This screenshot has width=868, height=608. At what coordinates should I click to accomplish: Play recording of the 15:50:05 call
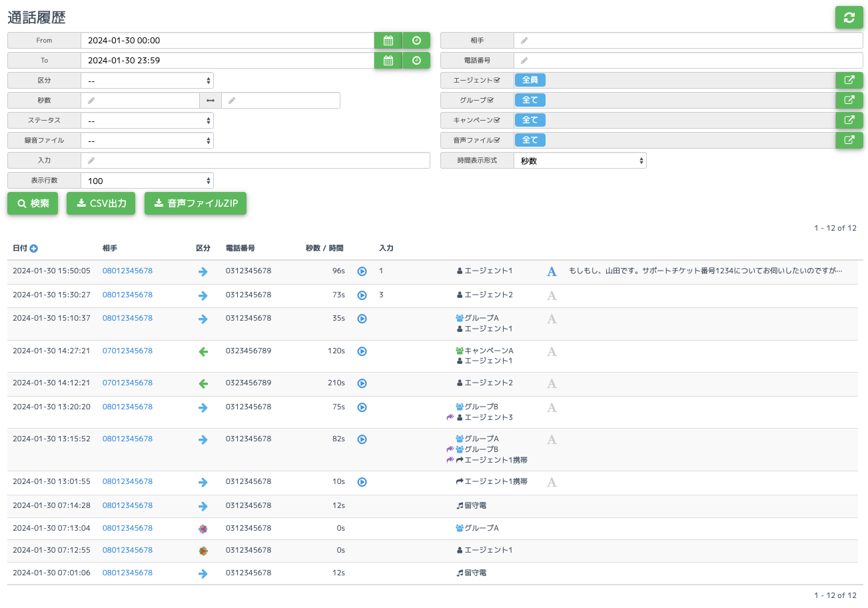tap(362, 271)
